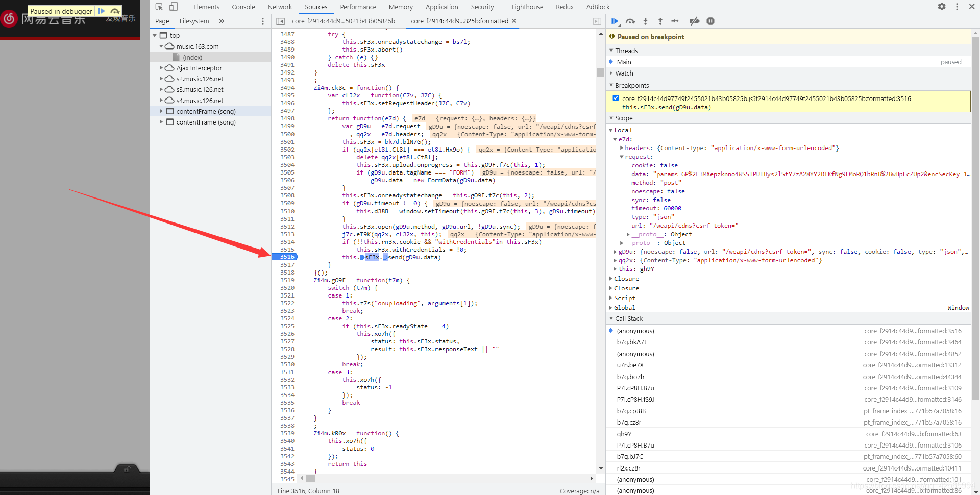Activate the inspect element picker
980x495 pixels.
coord(159,7)
